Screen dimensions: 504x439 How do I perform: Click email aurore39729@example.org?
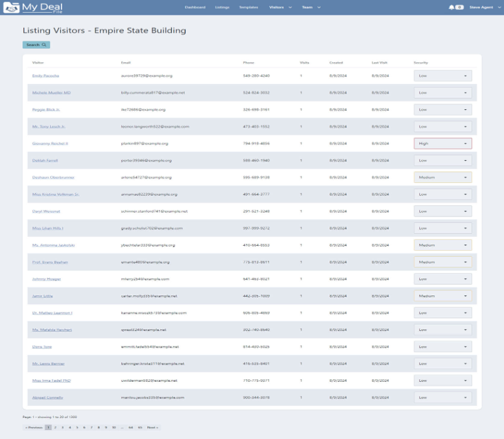click(x=147, y=76)
